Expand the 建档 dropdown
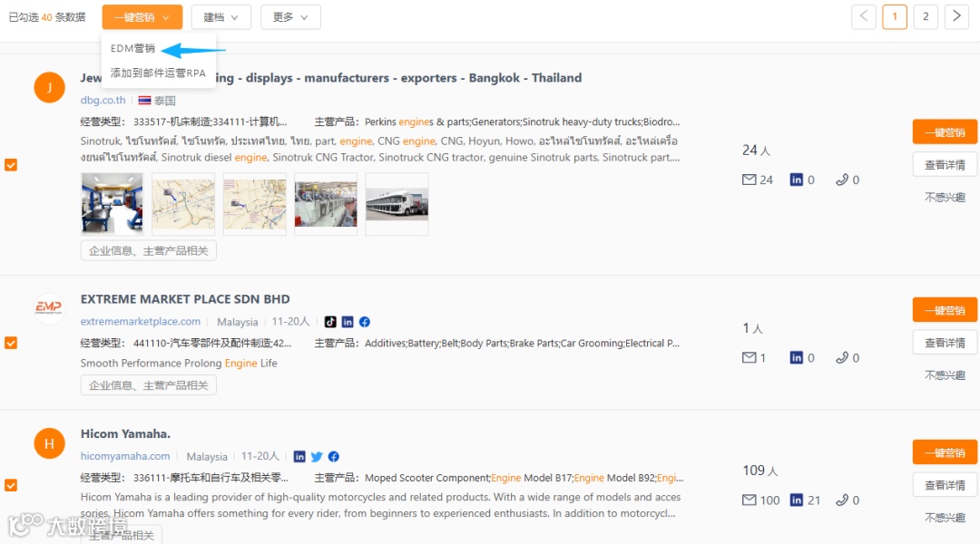The height and width of the screenshot is (544, 980). pyautogui.click(x=220, y=17)
